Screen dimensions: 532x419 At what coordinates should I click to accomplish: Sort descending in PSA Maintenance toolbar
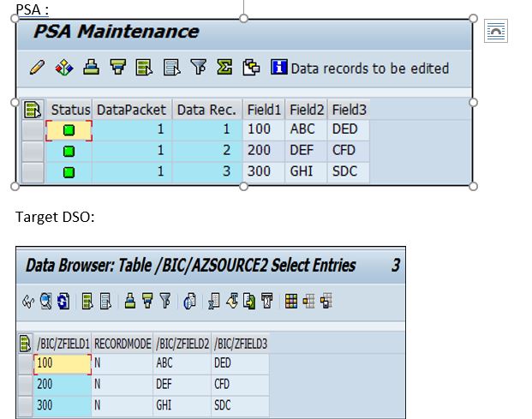(117, 67)
